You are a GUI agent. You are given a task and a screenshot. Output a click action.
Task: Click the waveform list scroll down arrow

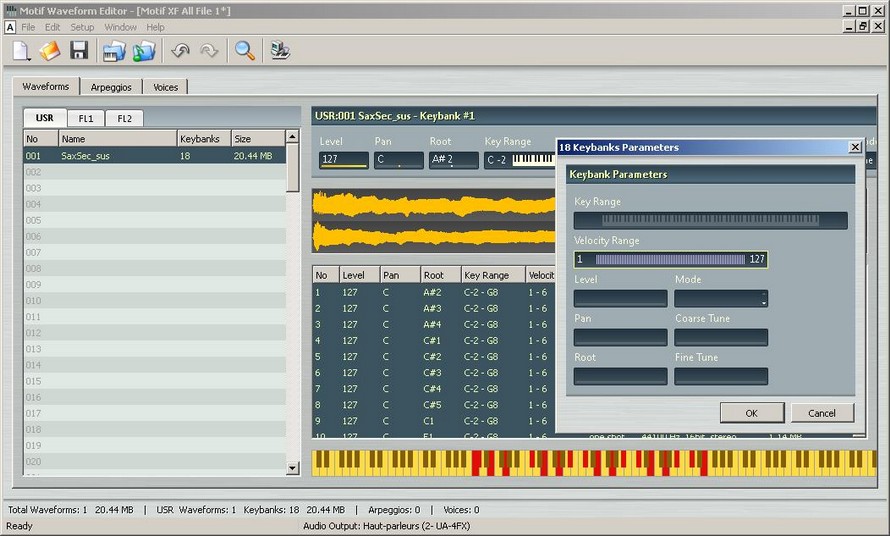coord(292,467)
